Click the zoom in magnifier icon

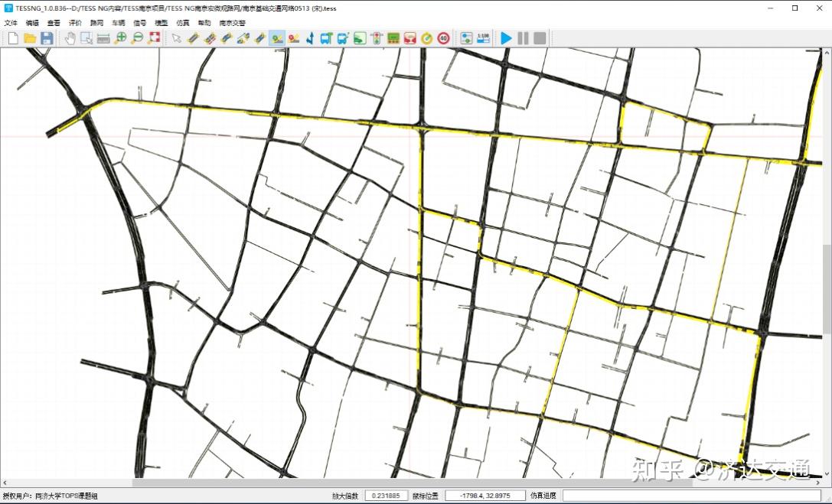click(120, 38)
